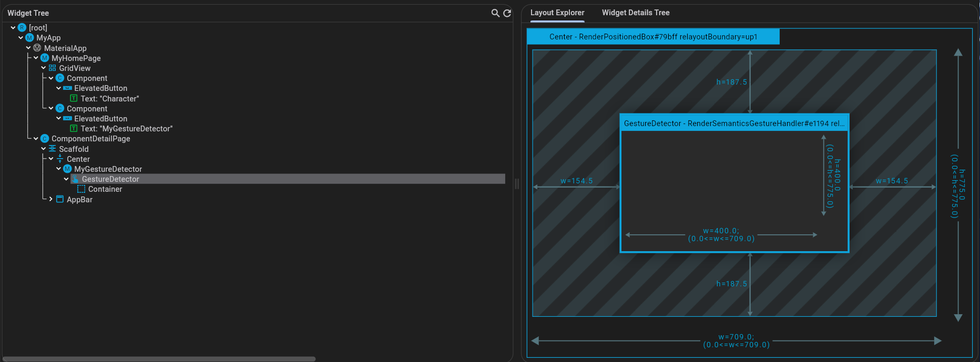The image size is (980, 362).
Task: Click the left w=154.5 padding label
Action: 576,181
